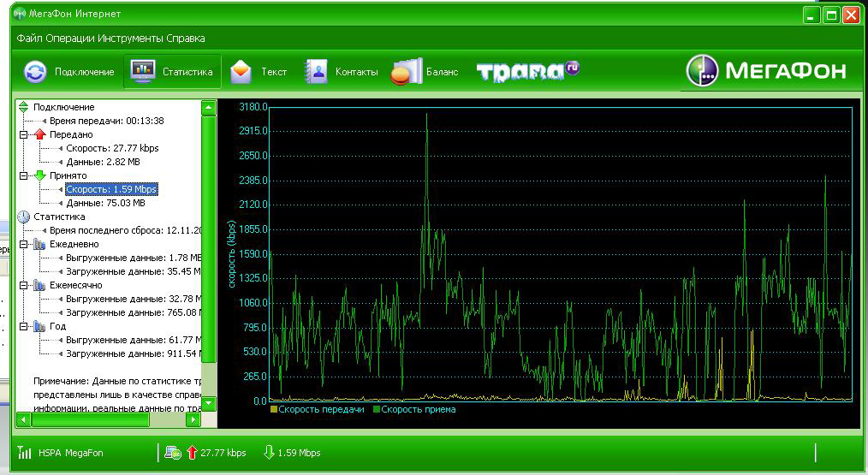
Task: Click the vertical scrollbar down arrow
Action: tap(209, 404)
